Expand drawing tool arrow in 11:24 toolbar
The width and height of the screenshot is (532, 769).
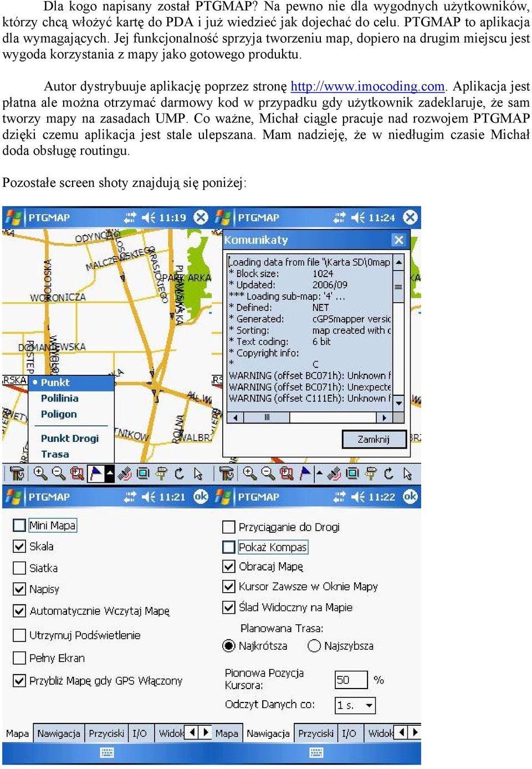[319, 473]
